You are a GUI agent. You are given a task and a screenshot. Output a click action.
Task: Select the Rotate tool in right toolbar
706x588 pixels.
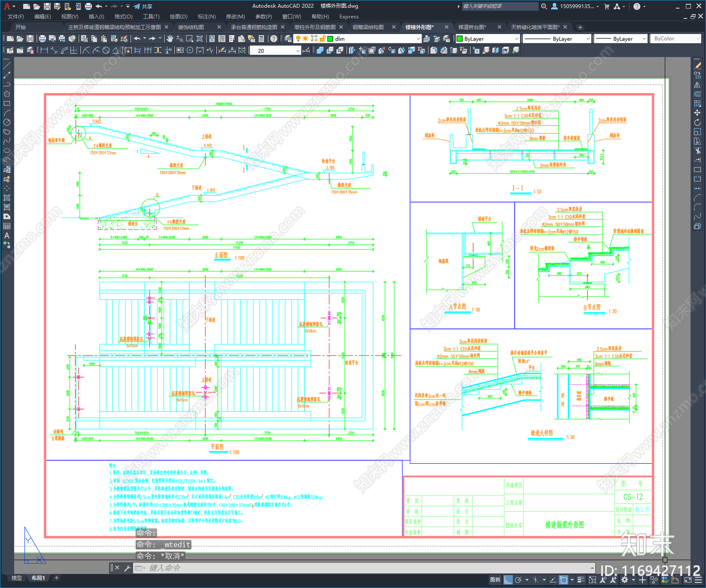tap(697, 122)
